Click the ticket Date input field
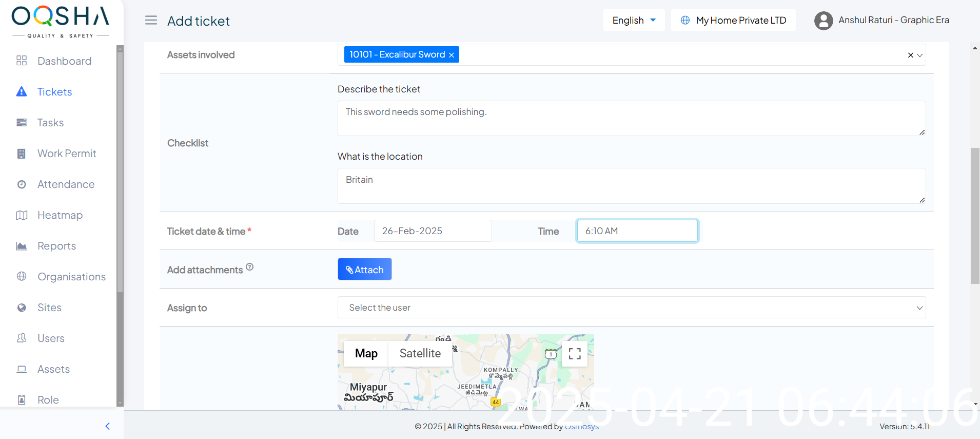The image size is (980, 439). 433,231
